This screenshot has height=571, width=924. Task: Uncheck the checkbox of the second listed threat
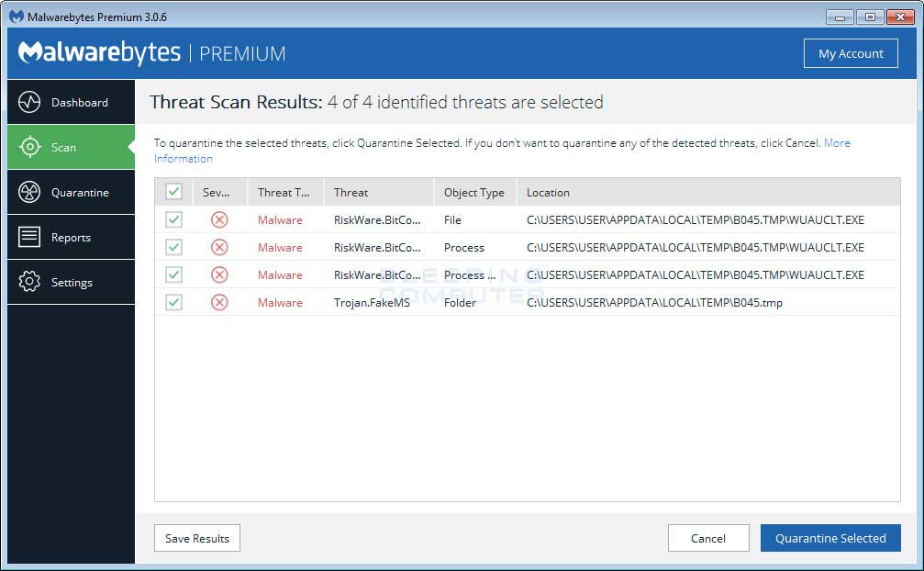click(173, 247)
